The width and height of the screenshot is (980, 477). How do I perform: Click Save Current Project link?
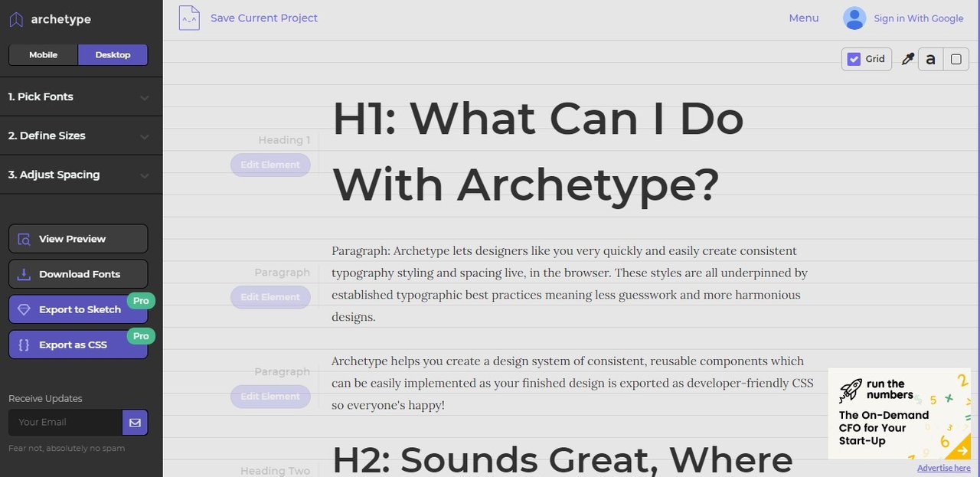pos(264,18)
